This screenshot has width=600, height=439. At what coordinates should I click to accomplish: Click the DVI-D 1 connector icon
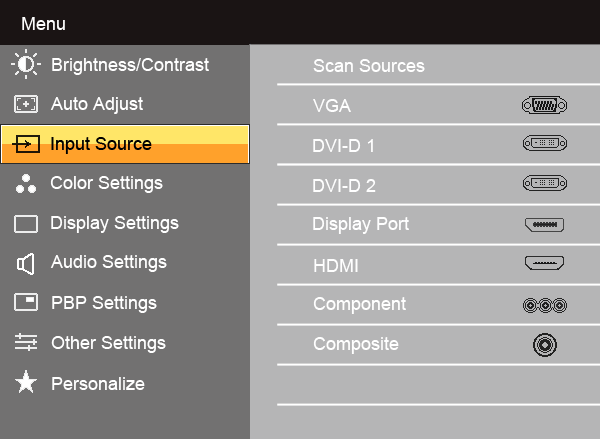click(x=544, y=145)
